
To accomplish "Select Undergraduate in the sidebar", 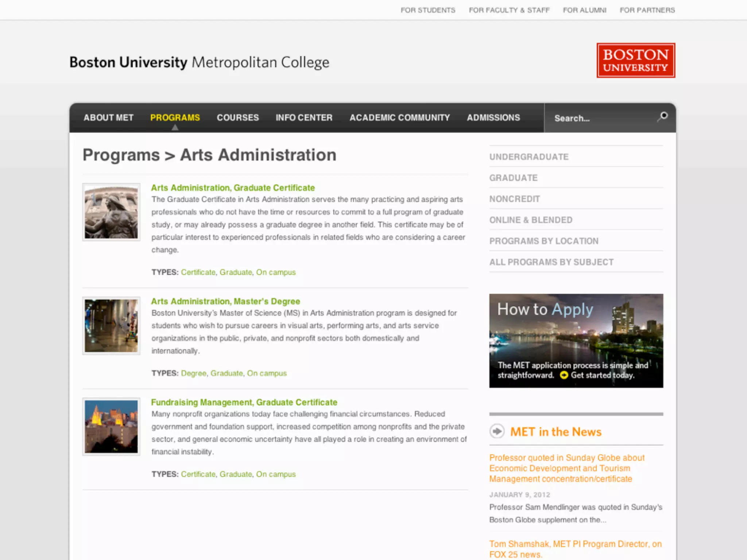I will 529,157.
